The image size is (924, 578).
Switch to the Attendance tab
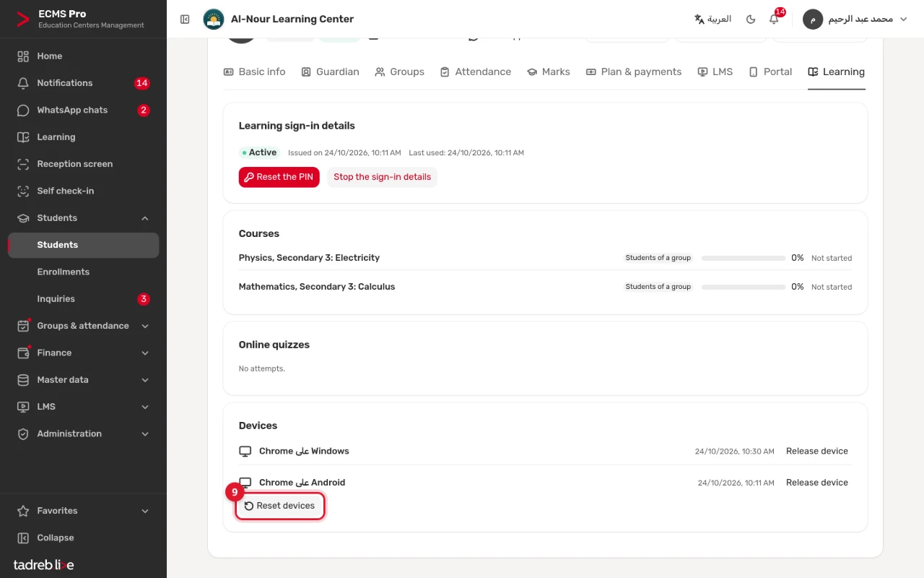[475, 72]
